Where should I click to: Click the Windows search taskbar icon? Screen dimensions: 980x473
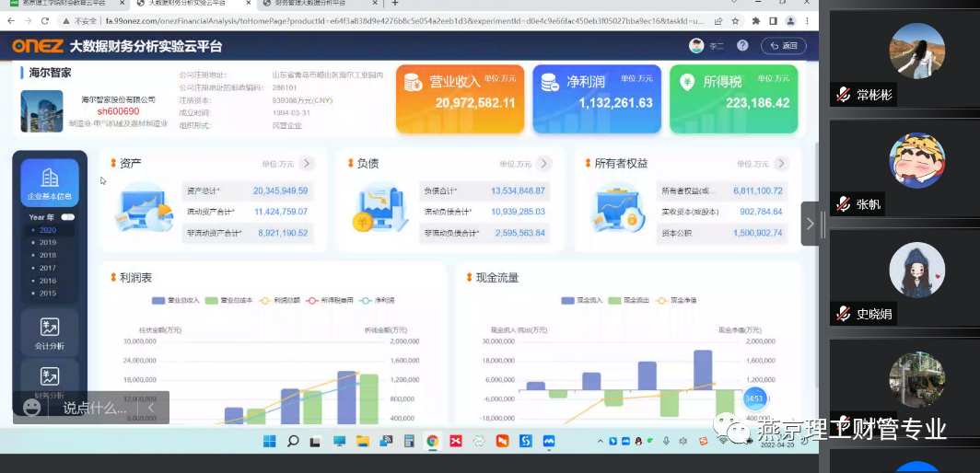coord(293,442)
